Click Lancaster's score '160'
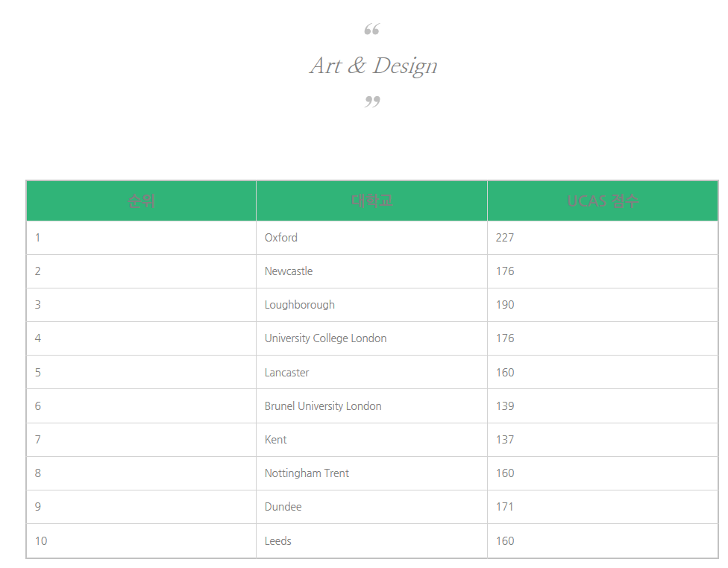The width and height of the screenshot is (728, 568). pyautogui.click(x=505, y=372)
